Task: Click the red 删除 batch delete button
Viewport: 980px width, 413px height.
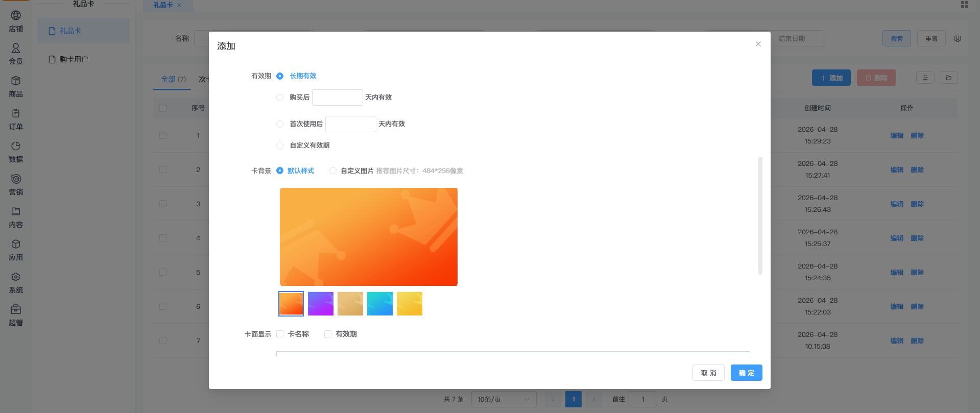Action: click(x=876, y=78)
